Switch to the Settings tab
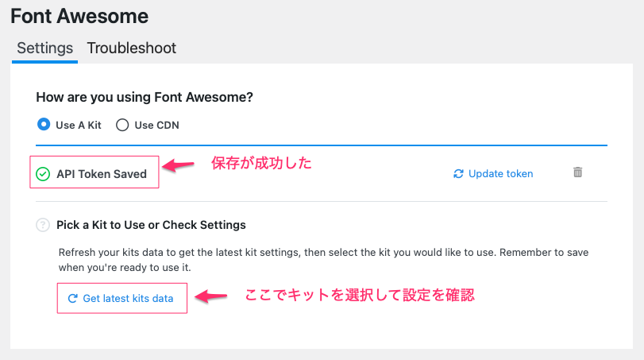Viewport: 644px width, 360px height. point(44,48)
